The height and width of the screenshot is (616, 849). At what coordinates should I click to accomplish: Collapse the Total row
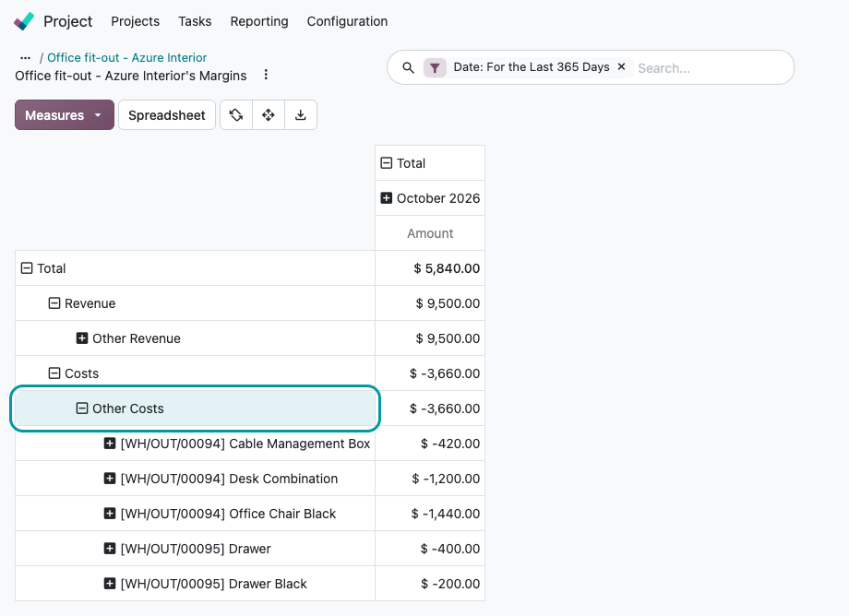27,268
